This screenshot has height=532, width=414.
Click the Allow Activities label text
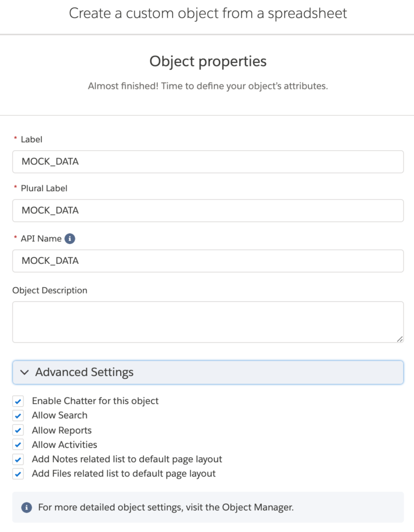click(x=64, y=445)
